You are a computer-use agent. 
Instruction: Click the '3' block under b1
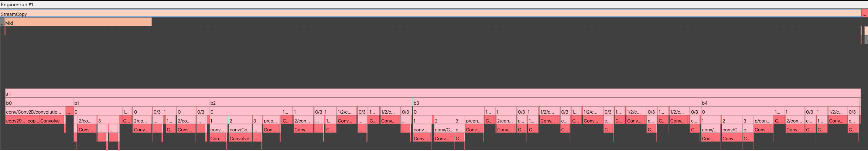pyautogui.click(x=108, y=120)
